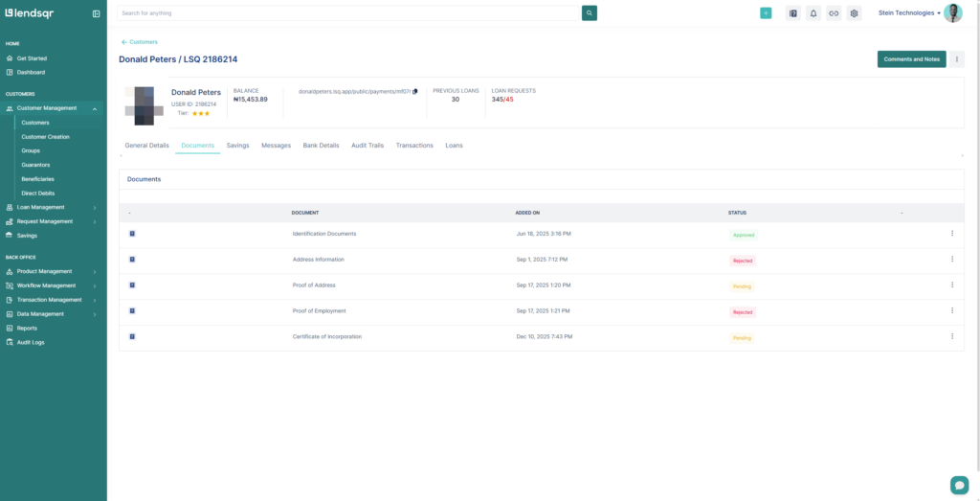
Task: Open actions menu for Address Information row
Action: pyautogui.click(x=952, y=259)
